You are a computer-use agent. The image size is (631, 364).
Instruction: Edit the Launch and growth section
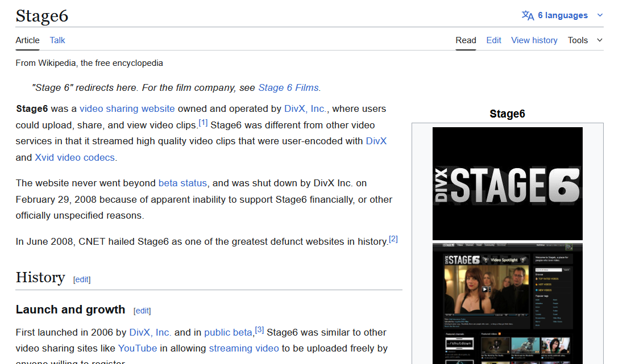[x=142, y=311]
